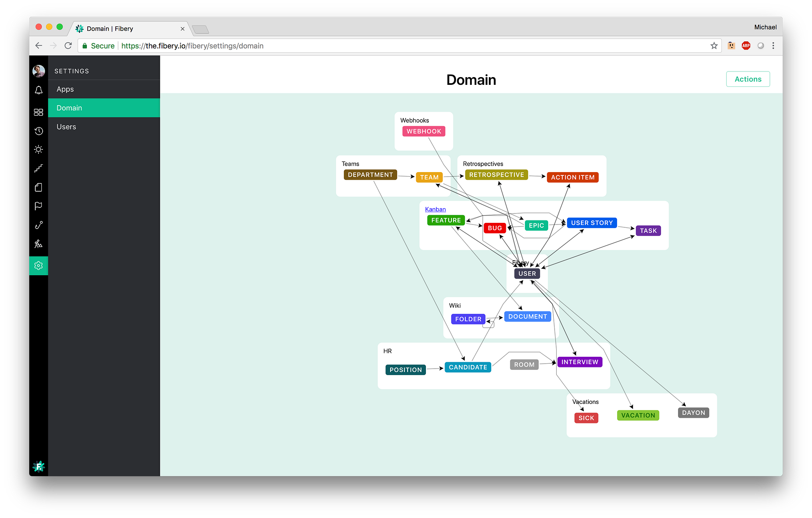Viewport: 812px width, 518px height.
Task: Click the ABP adblock extension icon
Action: (746, 45)
